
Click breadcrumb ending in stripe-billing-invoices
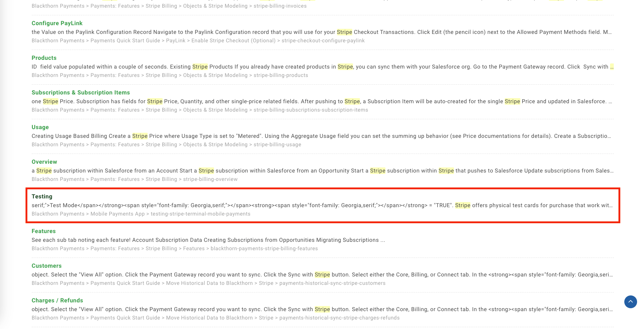[169, 6]
